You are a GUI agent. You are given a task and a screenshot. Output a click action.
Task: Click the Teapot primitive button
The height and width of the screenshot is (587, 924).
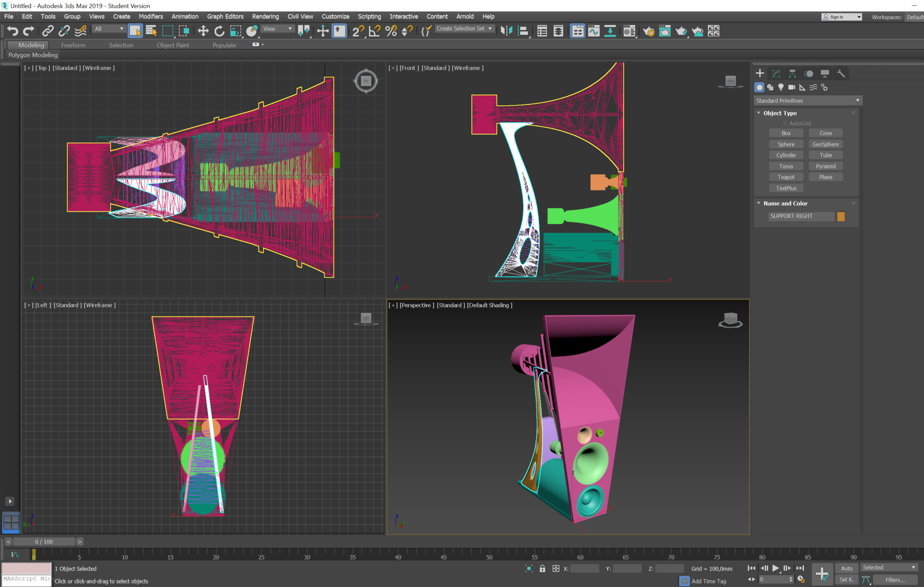point(786,177)
